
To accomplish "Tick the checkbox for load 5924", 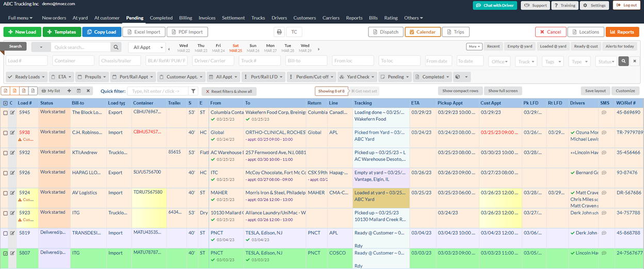I will pyautogui.click(x=5, y=193).
